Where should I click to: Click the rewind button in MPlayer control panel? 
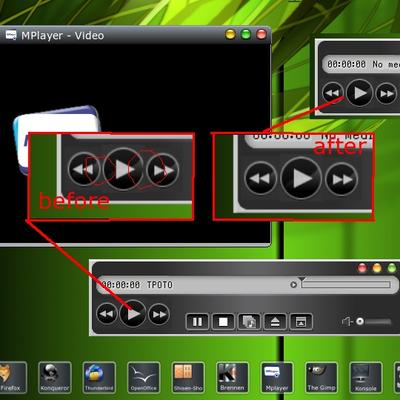coord(107,314)
